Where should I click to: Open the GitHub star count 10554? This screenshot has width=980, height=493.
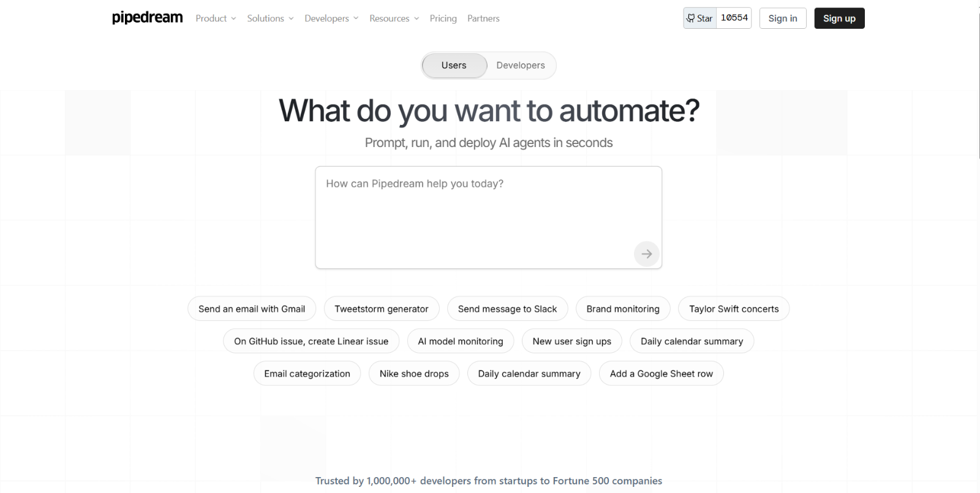pyautogui.click(x=734, y=18)
